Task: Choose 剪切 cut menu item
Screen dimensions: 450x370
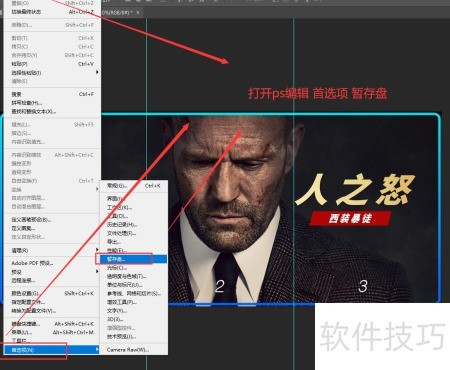Action: pyautogui.click(x=52, y=38)
